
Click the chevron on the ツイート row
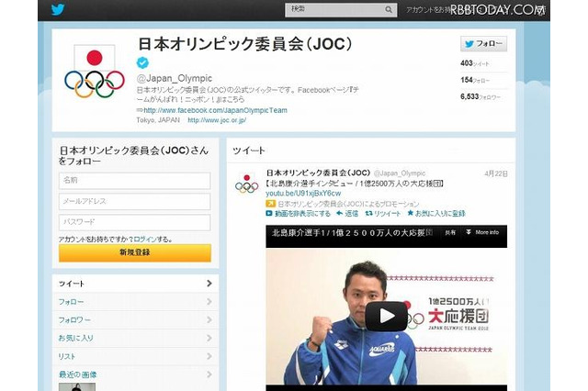tap(209, 284)
